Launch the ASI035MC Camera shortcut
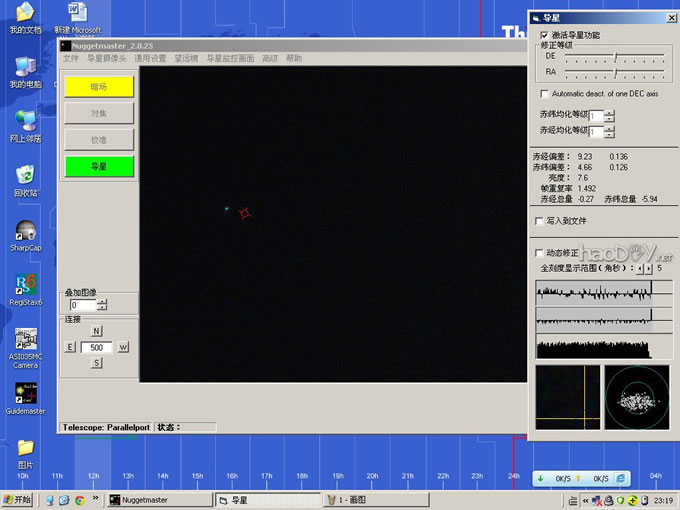680x510 pixels. [x=26, y=340]
